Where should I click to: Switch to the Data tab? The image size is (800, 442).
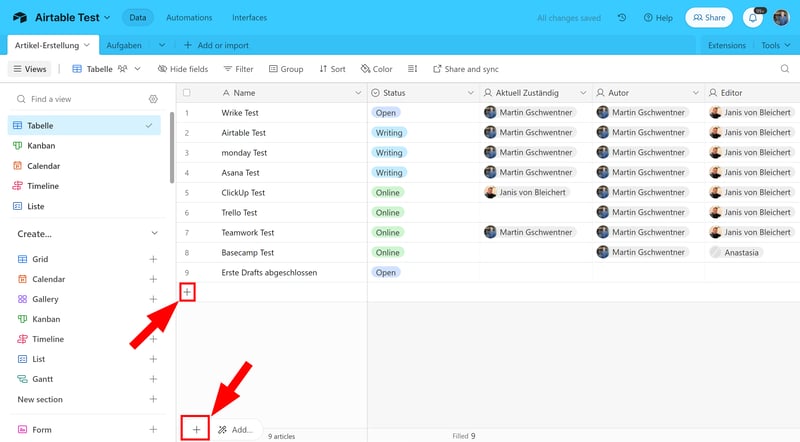pos(138,17)
